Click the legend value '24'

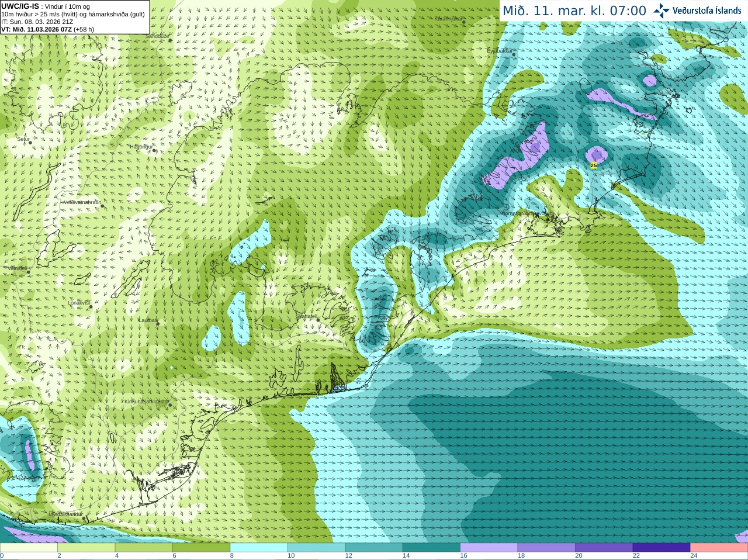pyautogui.click(x=694, y=556)
